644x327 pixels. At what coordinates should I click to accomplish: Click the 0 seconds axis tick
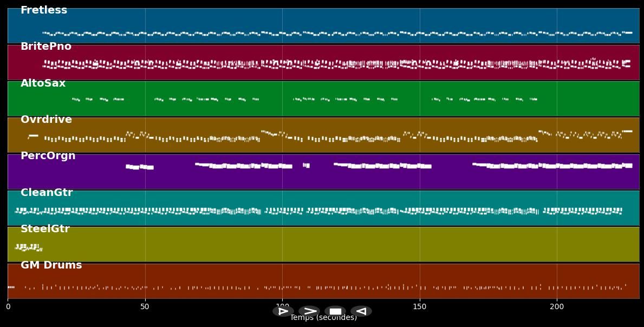(8, 307)
